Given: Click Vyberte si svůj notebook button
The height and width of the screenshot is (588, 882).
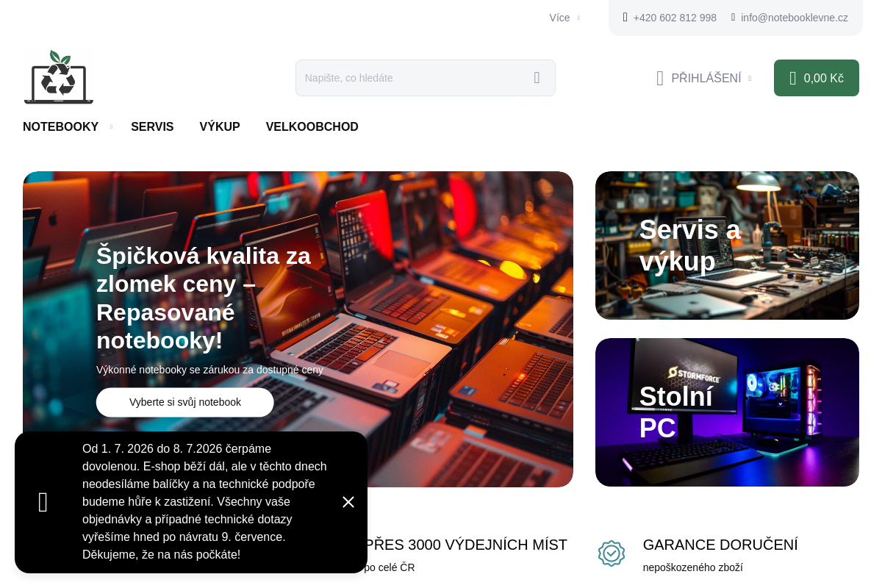Looking at the screenshot, I should coord(185,402).
